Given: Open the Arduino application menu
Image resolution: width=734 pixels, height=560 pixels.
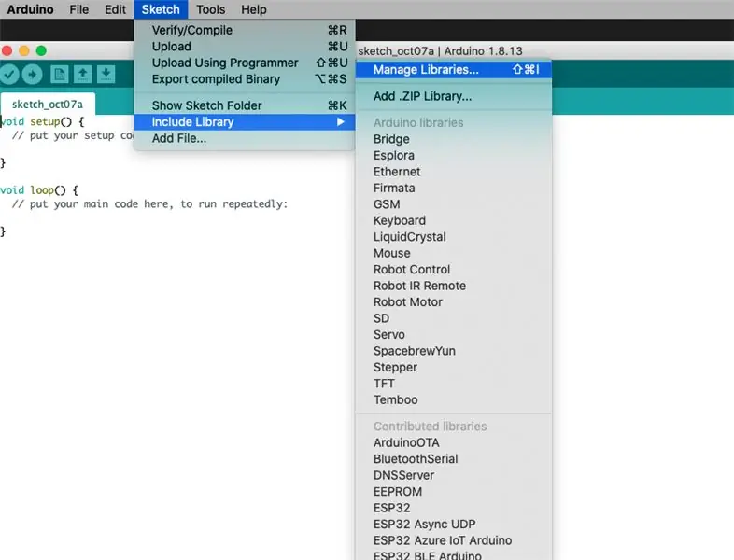Looking at the screenshot, I should click(30, 9).
